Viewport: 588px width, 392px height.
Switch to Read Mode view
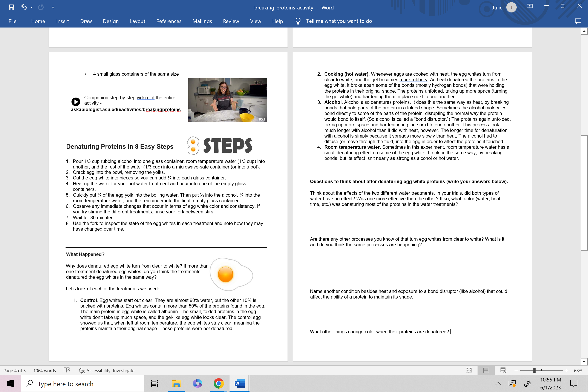(x=469, y=370)
